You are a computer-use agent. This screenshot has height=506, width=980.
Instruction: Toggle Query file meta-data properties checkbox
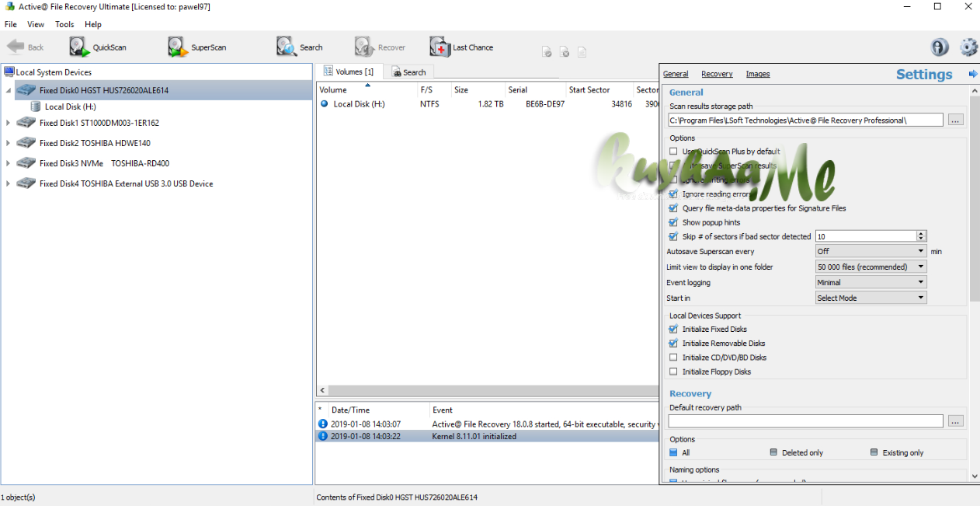point(673,208)
